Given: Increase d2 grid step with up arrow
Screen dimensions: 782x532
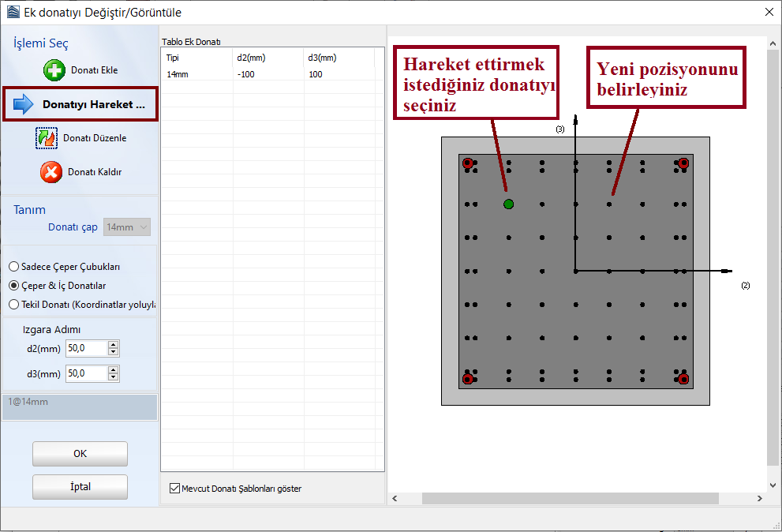Looking at the screenshot, I should [x=114, y=344].
